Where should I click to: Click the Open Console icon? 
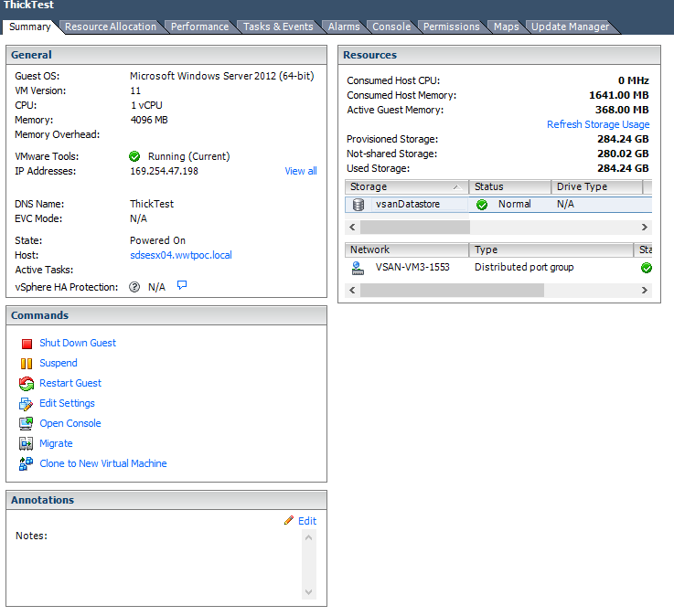(27, 424)
